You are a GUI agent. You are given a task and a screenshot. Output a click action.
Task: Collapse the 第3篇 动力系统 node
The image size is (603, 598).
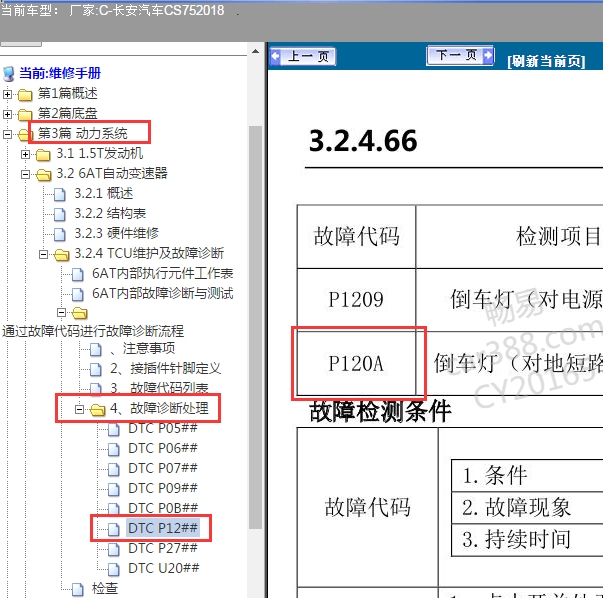pos(7,134)
